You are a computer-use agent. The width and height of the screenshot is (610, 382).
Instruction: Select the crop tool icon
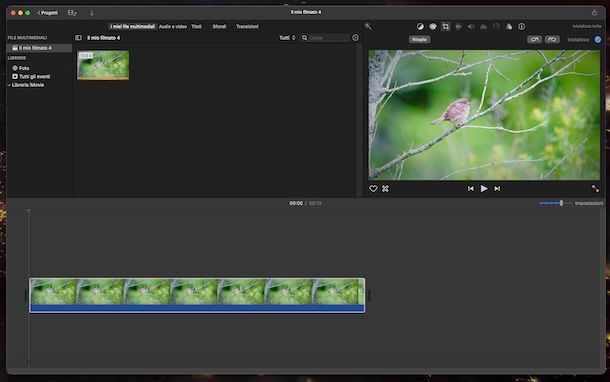(x=446, y=26)
